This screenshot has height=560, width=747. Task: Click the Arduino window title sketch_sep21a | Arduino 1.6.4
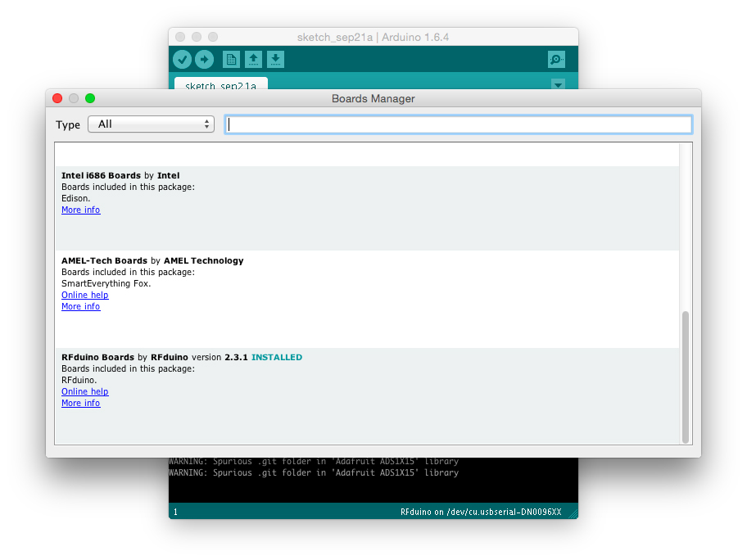pos(373,37)
